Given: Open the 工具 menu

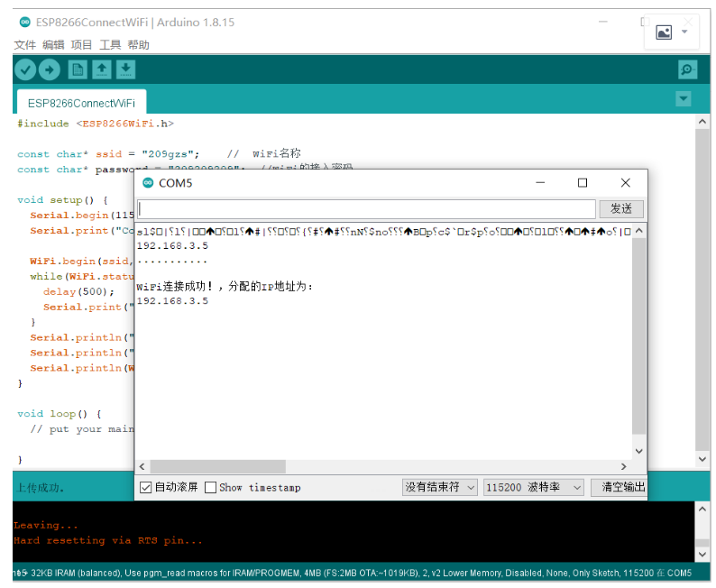Looking at the screenshot, I should point(110,45).
